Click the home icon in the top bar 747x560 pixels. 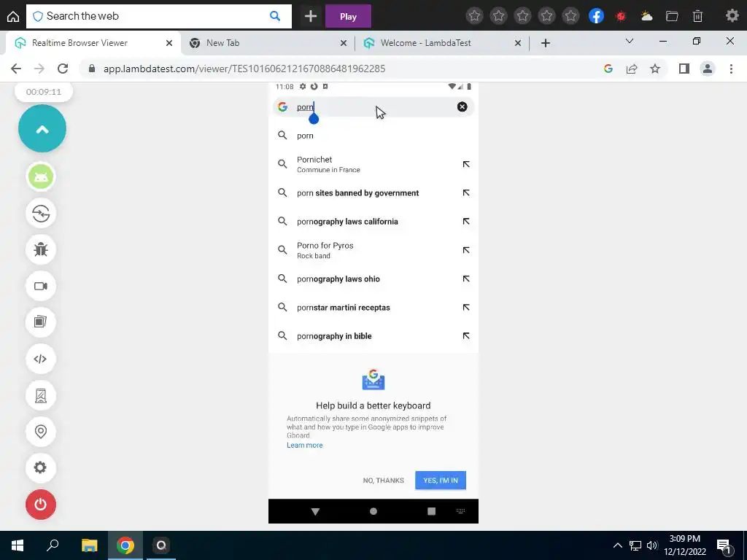[x=13, y=16]
